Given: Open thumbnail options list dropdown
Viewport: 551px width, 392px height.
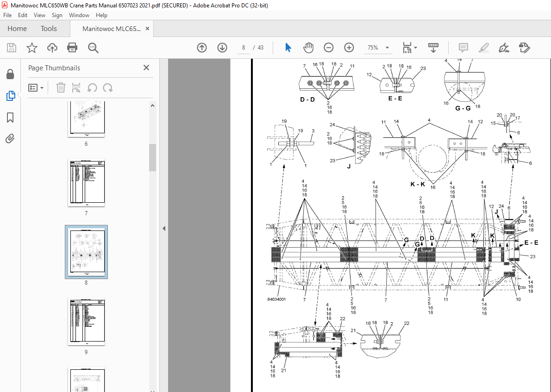Looking at the screenshot, I should [x=36, y=87].
